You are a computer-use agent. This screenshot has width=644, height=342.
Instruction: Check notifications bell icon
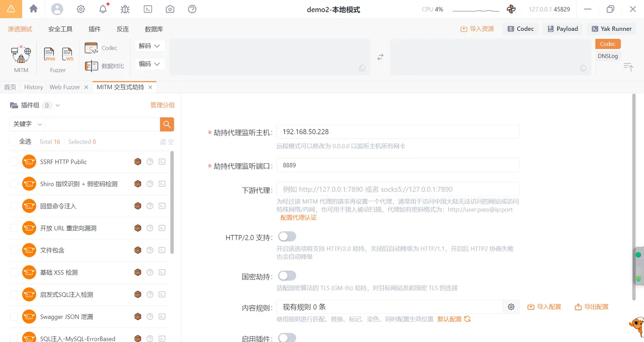103,9
